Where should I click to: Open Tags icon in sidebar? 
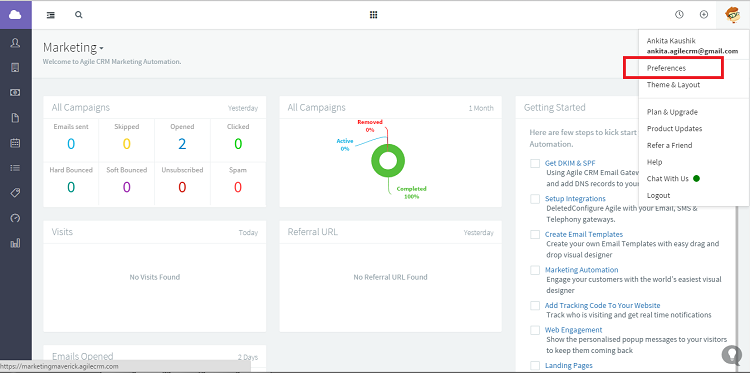coord(15,193)
